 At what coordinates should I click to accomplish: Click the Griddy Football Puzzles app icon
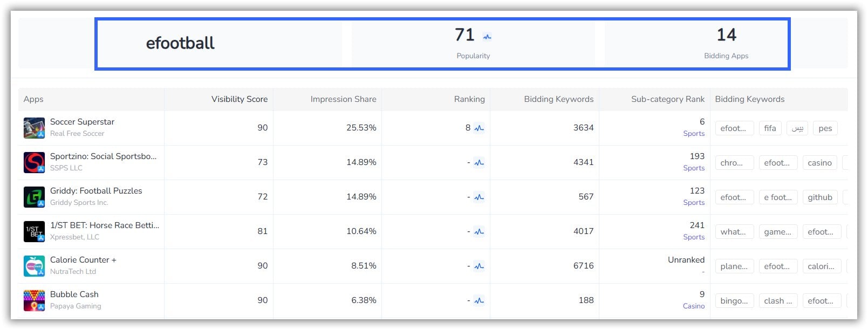pyautogui.click(x=34, y=197)
